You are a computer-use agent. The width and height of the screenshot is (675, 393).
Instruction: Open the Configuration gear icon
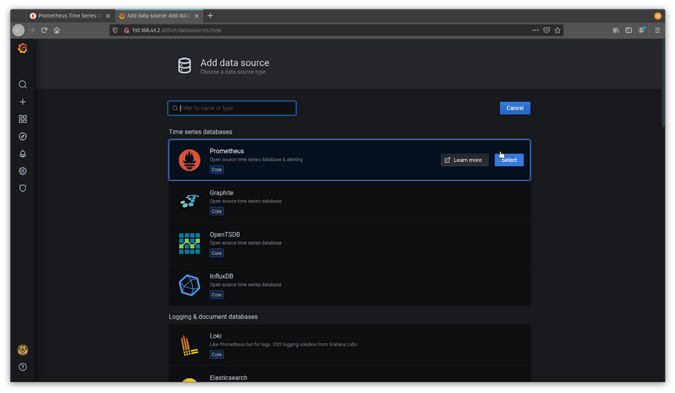pos(23,171)
